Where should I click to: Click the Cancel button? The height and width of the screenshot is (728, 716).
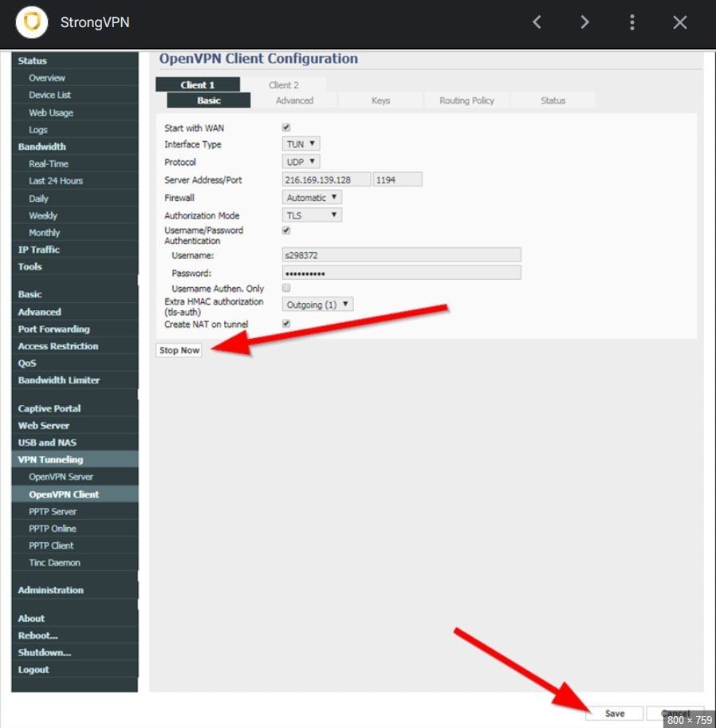[x=675, y=713]
